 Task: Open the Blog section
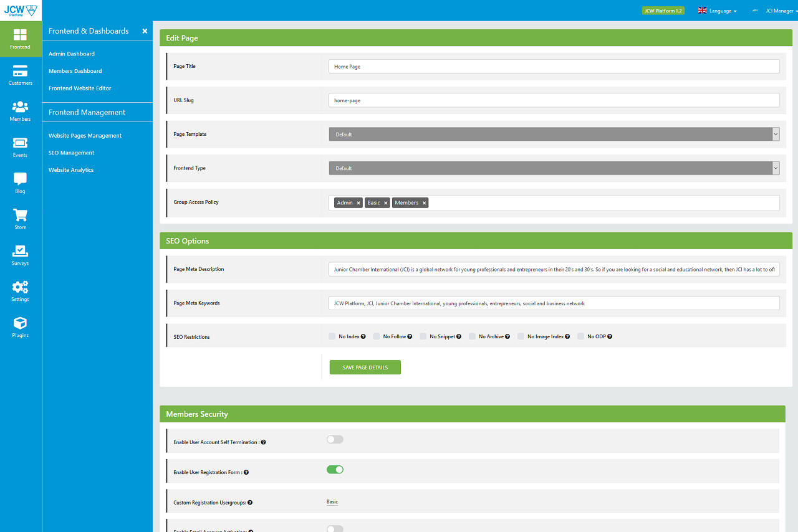coord(20,183)
